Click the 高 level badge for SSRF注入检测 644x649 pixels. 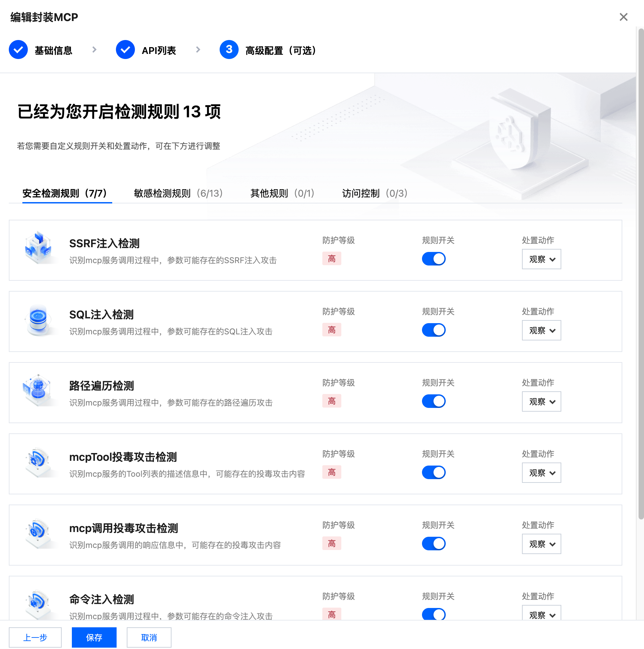[332, 259]
